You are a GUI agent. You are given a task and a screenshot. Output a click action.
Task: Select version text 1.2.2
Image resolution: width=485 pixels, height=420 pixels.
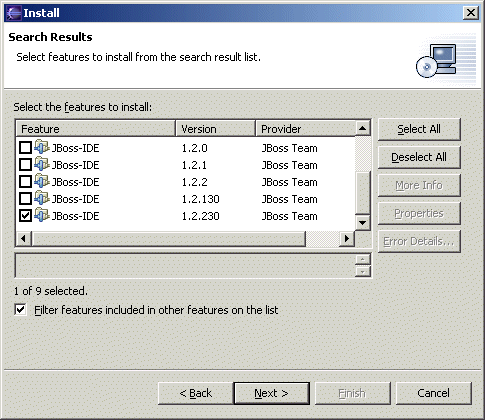[194, 182]
